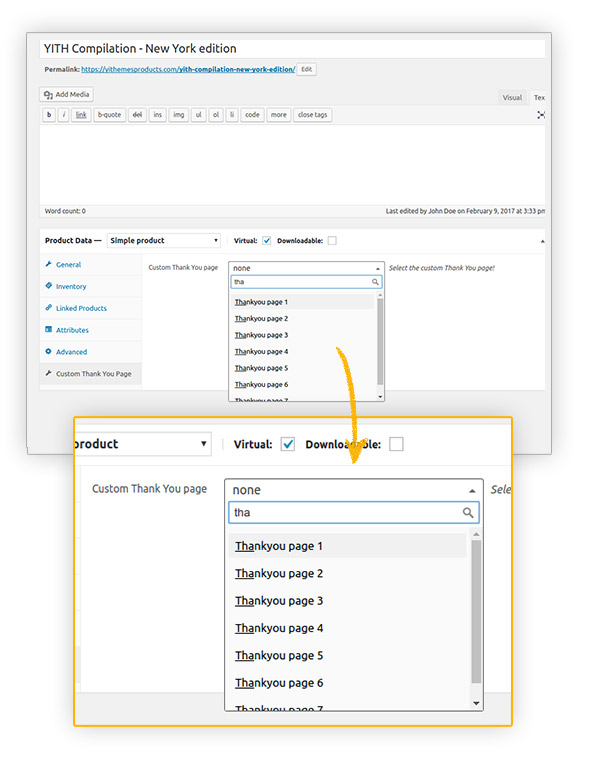Click the 'ol' quicktag button
This screenshot has width=600, height=765.
216,115
